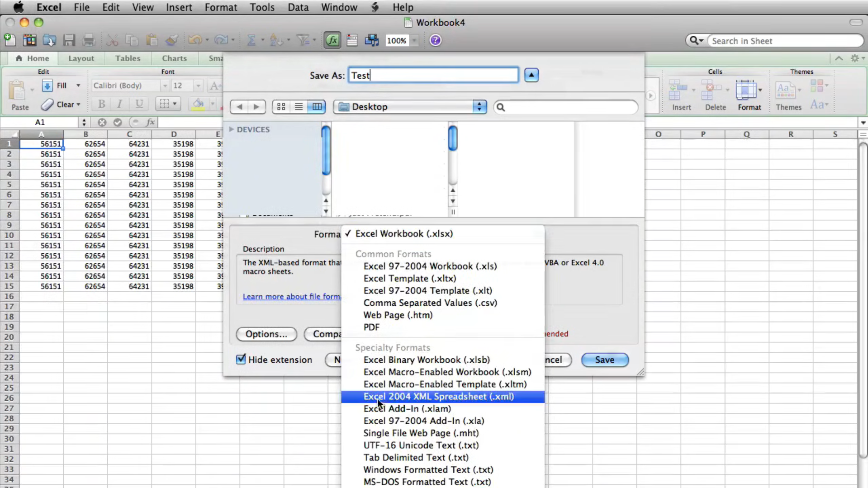Click the Search in Sheet field

click(786, 41)
